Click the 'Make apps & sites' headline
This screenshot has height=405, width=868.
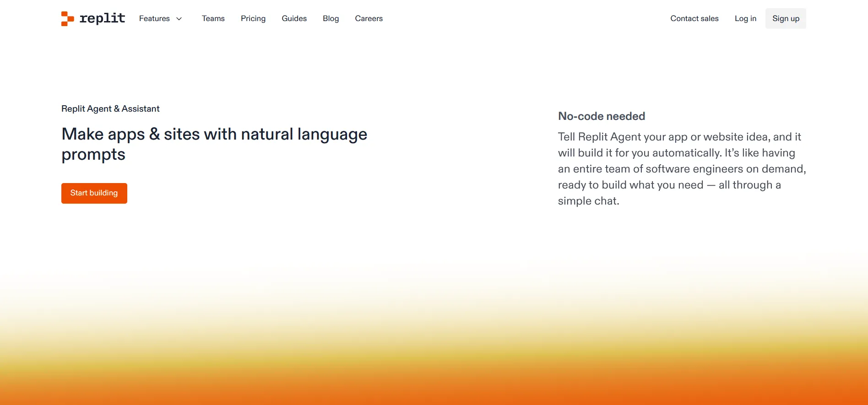click(x=214, y=144)
